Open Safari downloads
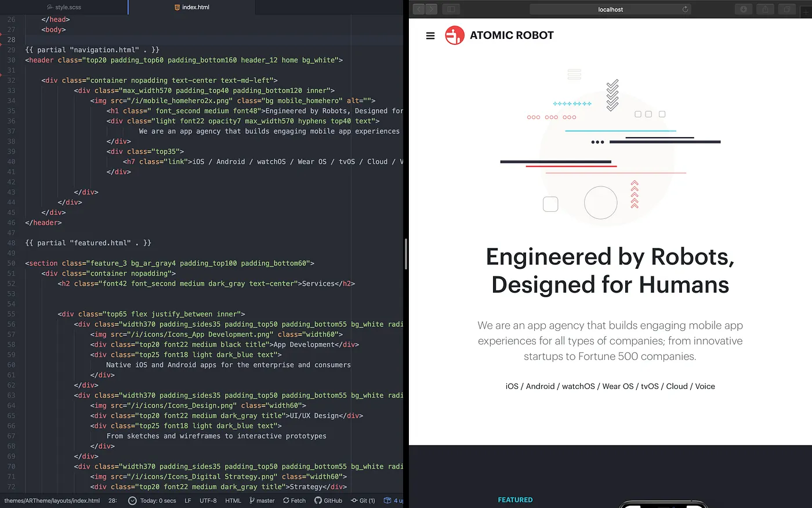812x508 pixels. coord(743,9)
